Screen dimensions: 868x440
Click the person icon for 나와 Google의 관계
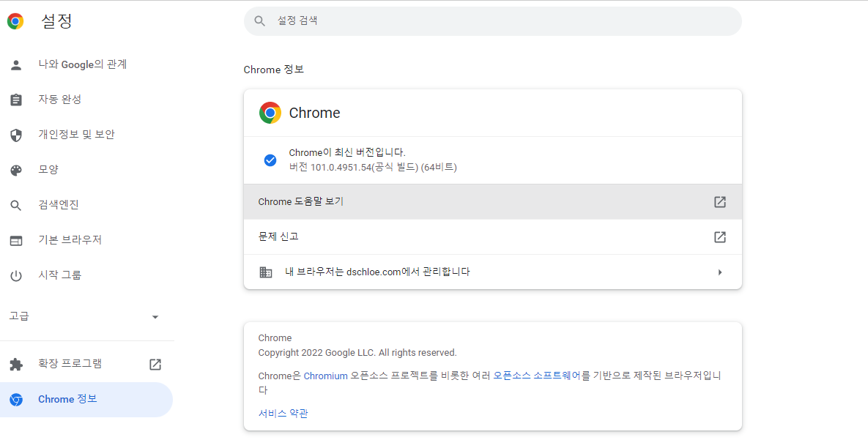pyautogui.click(x=16, y=64)
